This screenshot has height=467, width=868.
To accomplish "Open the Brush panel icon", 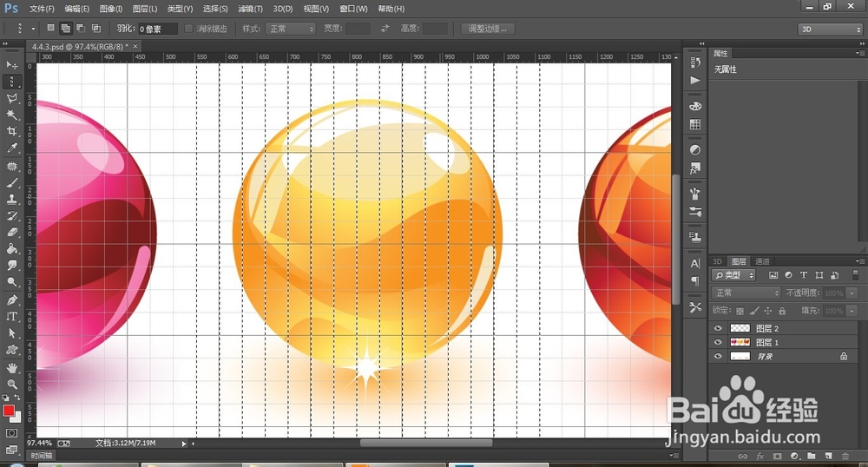I will [695, 194].
